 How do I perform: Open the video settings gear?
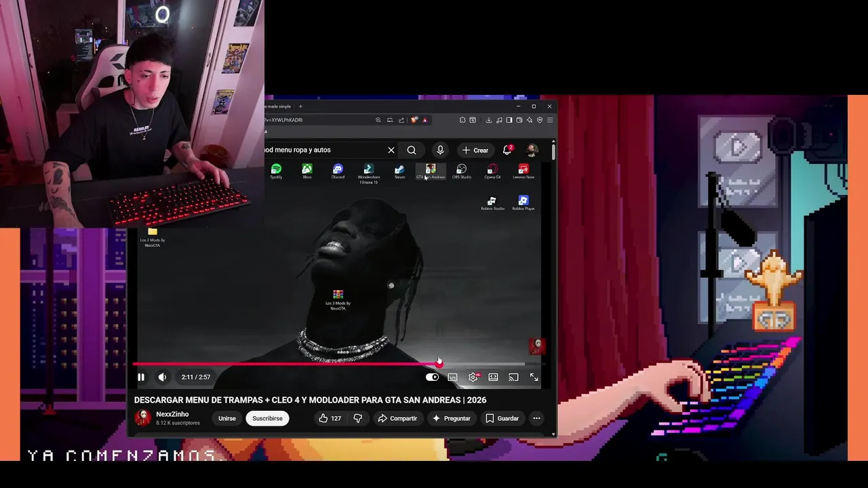(473, 378)
